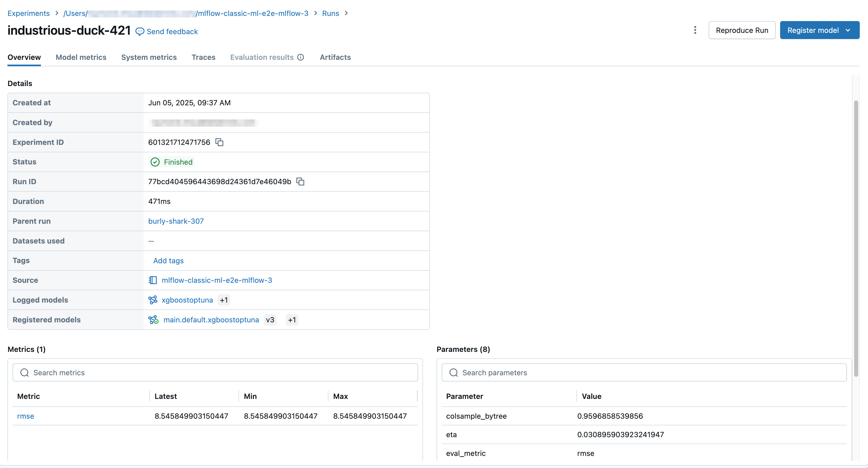This screenshot has width=868, height=468.
Task: Click the Evaluation results info icon
Action: pyautogui.click(x=301, y=57)
